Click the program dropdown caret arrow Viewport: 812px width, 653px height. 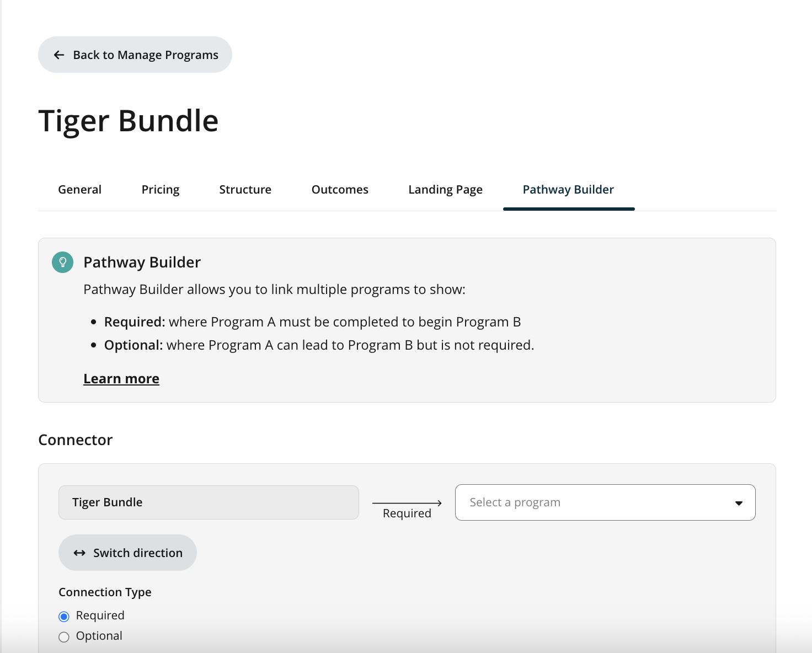(x=739, y=503)
